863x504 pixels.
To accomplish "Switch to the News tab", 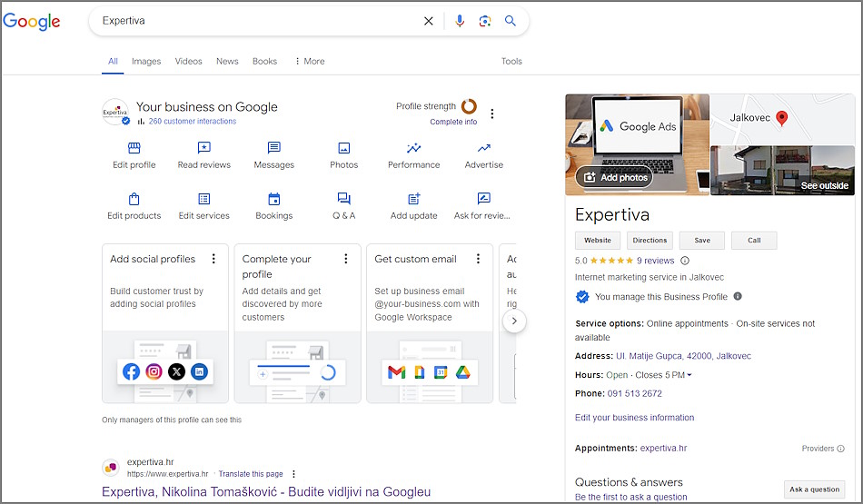I will tap(227, 61).
